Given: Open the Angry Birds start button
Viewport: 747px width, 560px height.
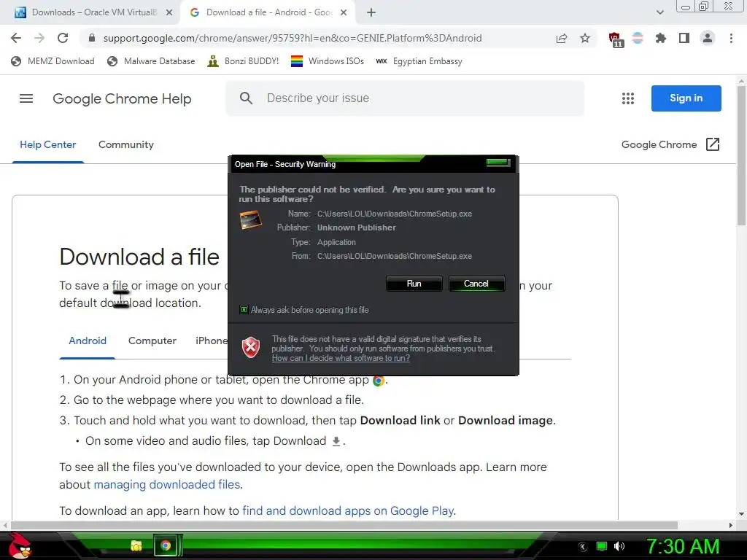Looking at the screenshot, I should click(19, 545).
